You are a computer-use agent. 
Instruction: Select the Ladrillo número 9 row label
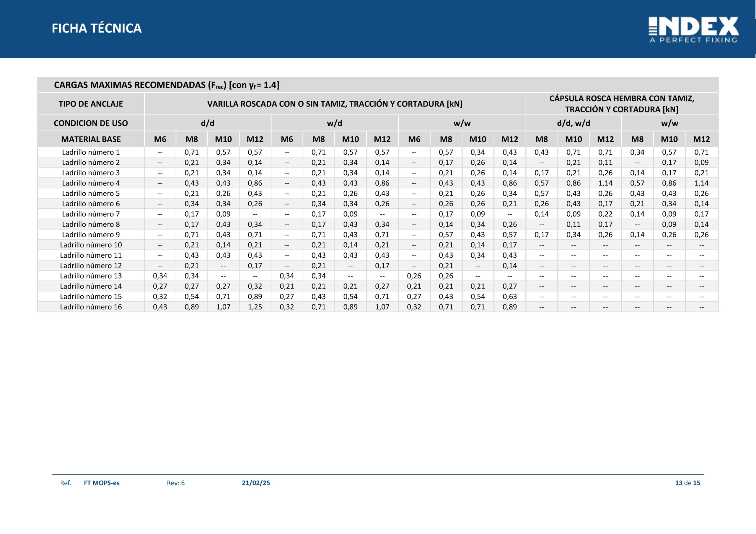[91, 235]
